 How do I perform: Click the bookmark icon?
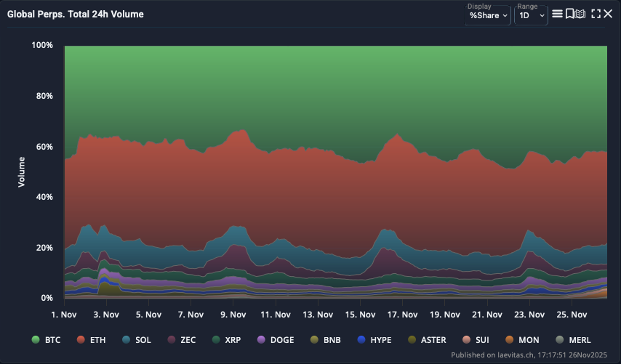569,14
